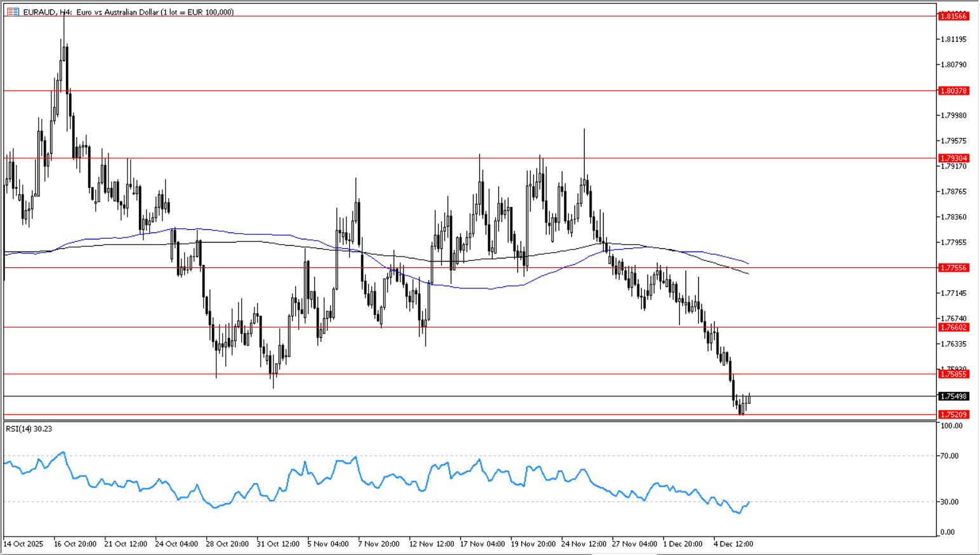The height and width of the screenshot is (555, 980).
Task: Click the 5 Nov 04:00 time axis label
Action: 328,544
